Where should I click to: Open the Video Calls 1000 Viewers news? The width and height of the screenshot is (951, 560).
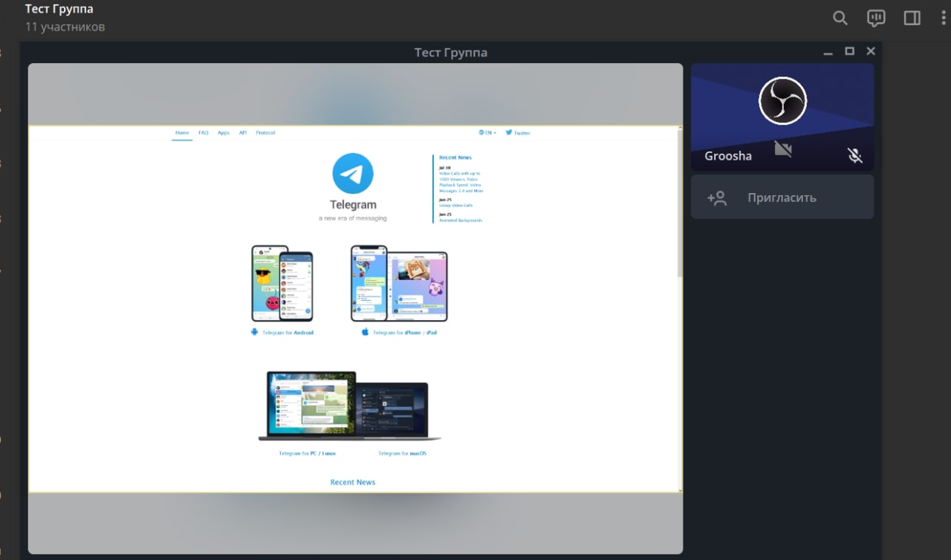coord(461,182)
